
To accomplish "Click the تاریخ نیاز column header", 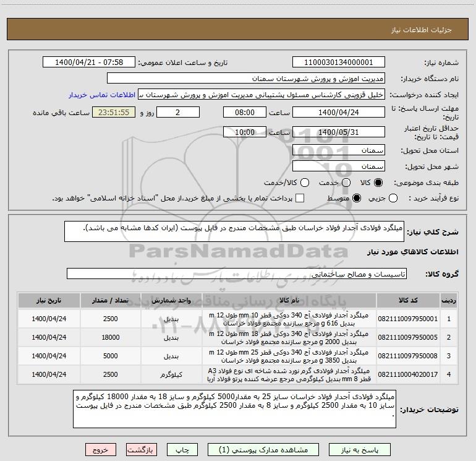I will point(49,301).
